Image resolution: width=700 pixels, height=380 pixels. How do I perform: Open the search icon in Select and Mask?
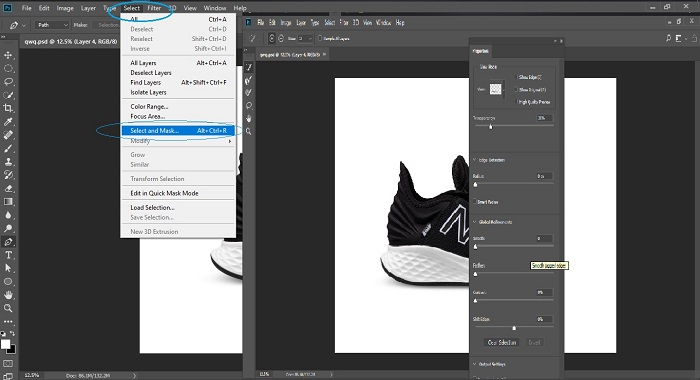tap(668, 38)
